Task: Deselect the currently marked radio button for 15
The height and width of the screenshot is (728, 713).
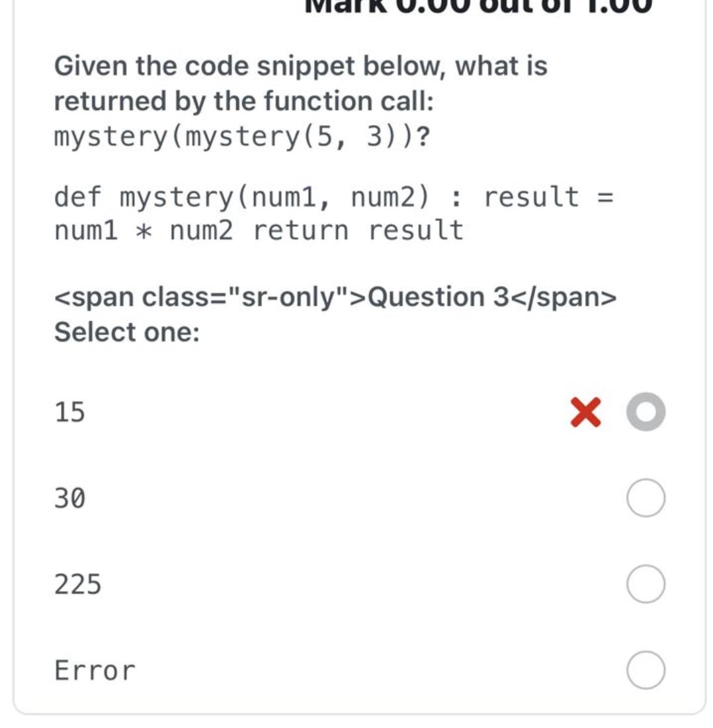Action: tap(645, 412)
